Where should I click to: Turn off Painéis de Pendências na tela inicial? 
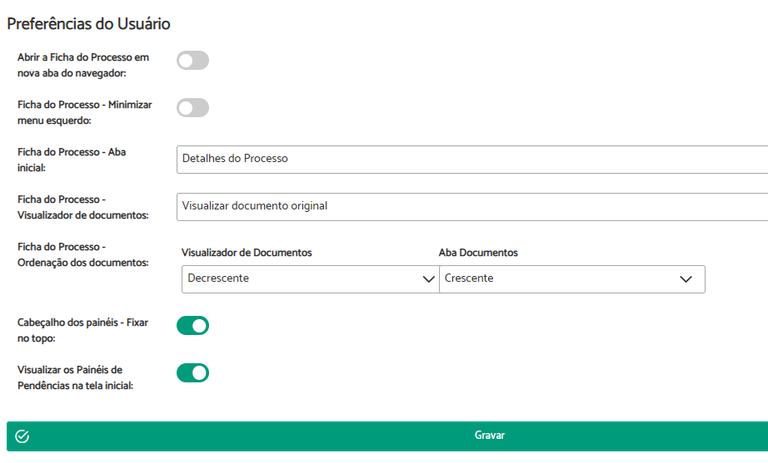click(193, 373)
